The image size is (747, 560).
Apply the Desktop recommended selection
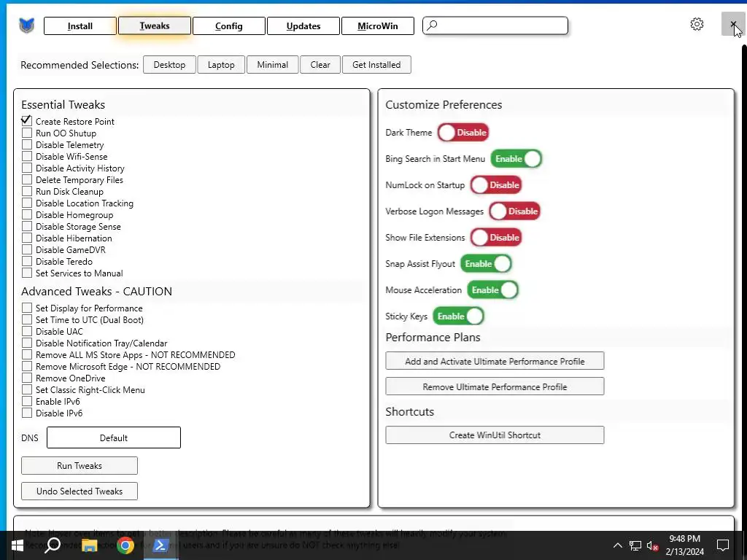169,65
